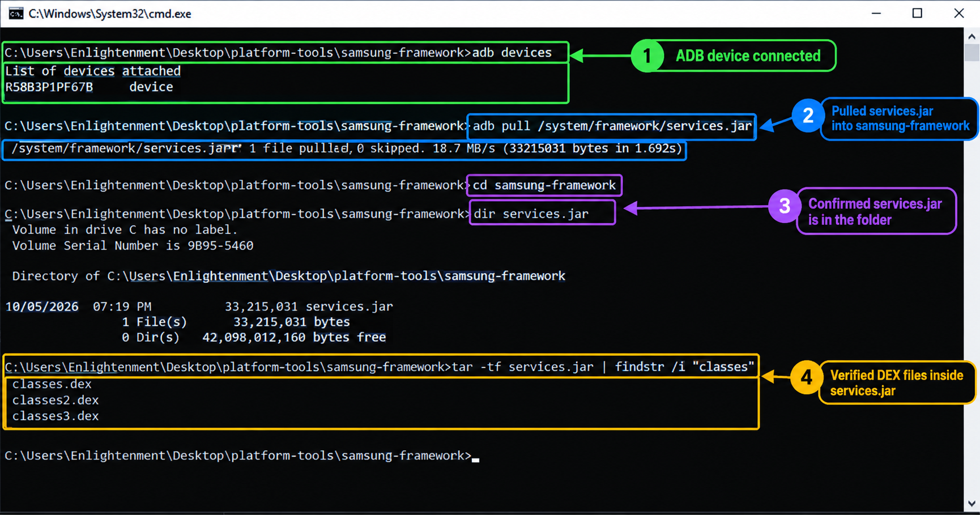Click the date 10/05/2026

coord(42,307)
